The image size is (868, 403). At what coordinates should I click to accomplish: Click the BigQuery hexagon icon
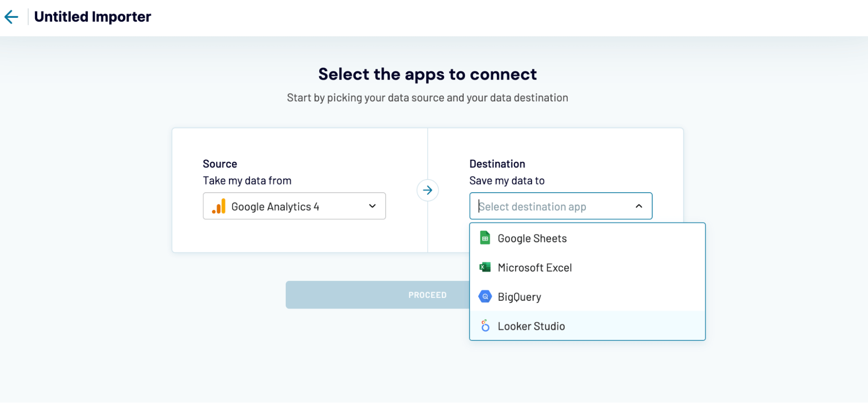point(485,296)
